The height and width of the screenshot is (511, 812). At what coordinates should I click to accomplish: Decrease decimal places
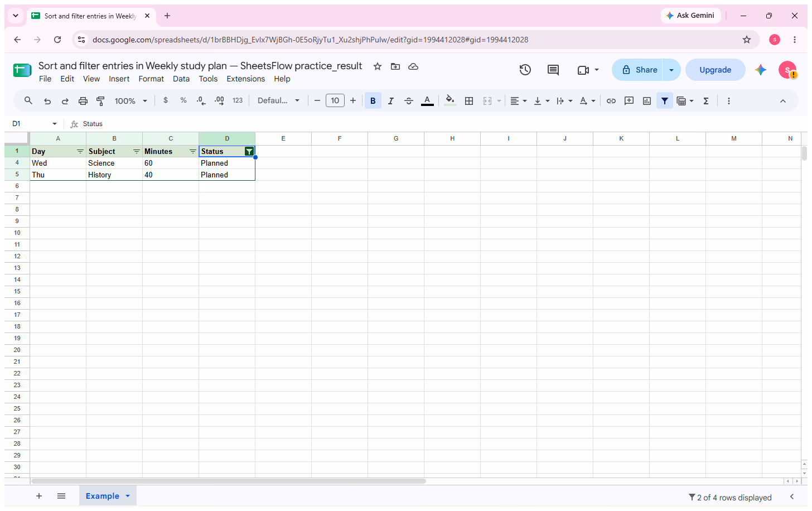(201, 100)
